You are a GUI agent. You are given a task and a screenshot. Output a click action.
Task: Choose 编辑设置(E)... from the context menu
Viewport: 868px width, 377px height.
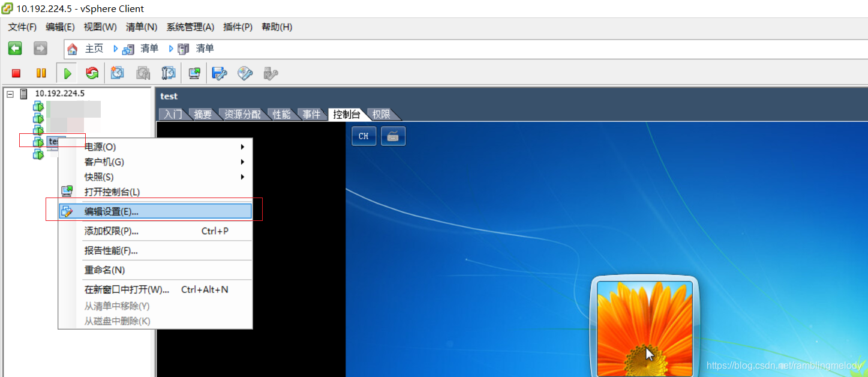tap(155, 211)
